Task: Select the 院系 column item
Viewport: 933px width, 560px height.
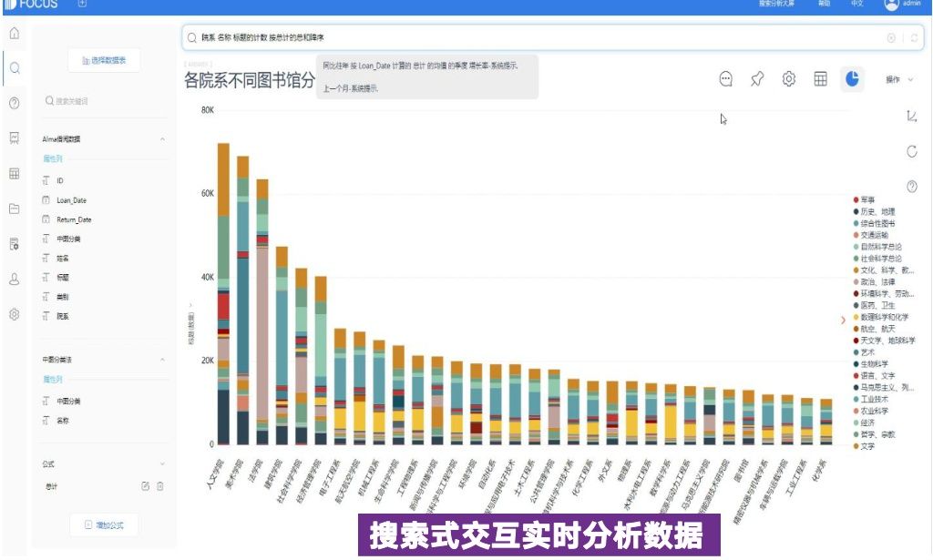Action: click(x=63, y=316)
